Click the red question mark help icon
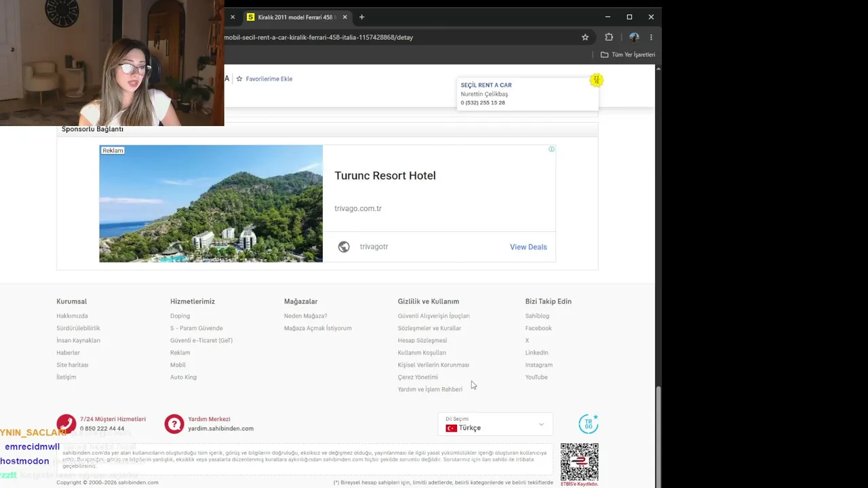 click(x=174, y=424)
